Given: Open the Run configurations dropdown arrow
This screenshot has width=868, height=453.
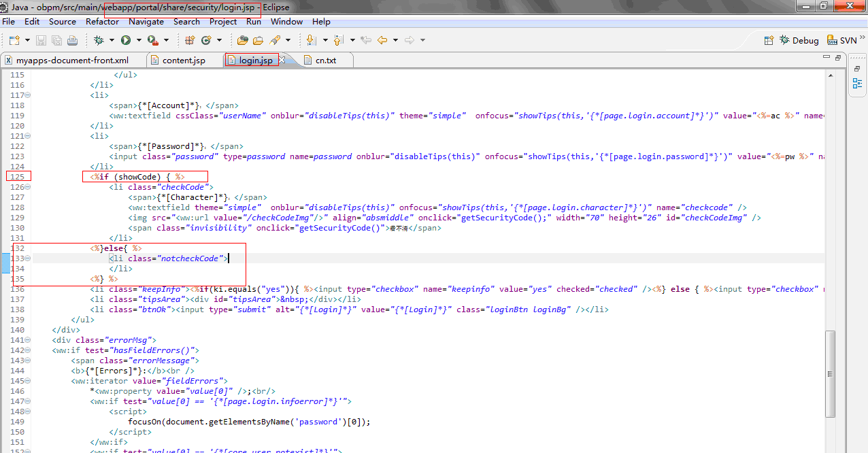Looking at the screenshot, I should pyautogui.click(x=138, y=40).
